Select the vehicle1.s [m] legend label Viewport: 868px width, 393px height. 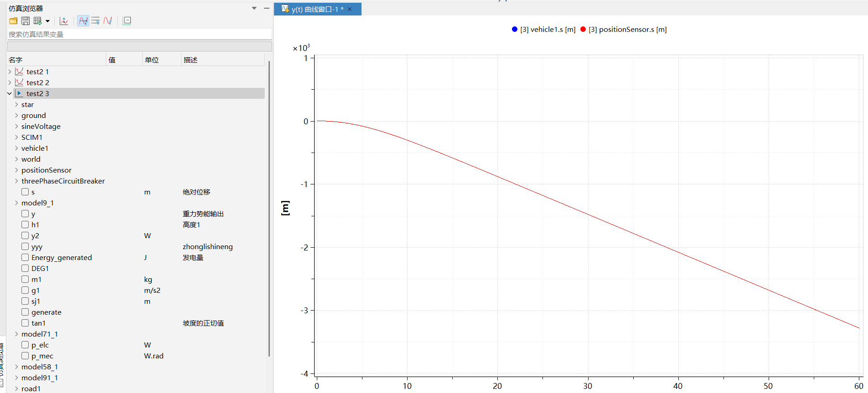click(x=548, y=30)
